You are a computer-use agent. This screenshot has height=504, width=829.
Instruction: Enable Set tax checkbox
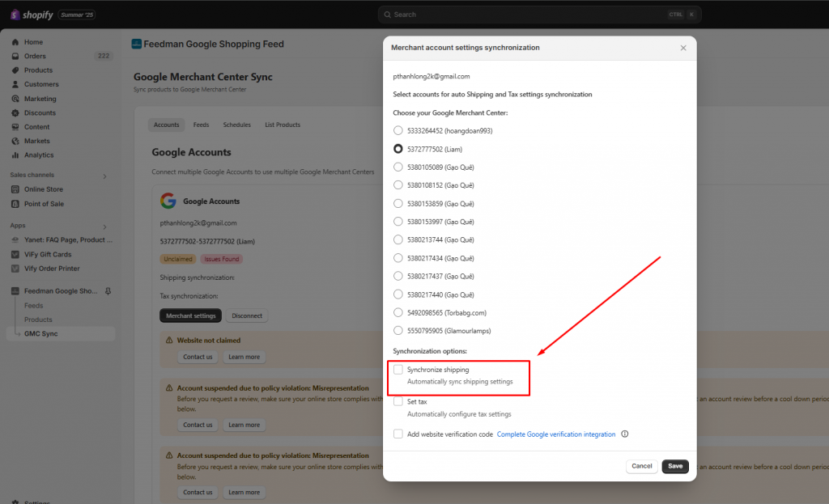tap(398, 401)
